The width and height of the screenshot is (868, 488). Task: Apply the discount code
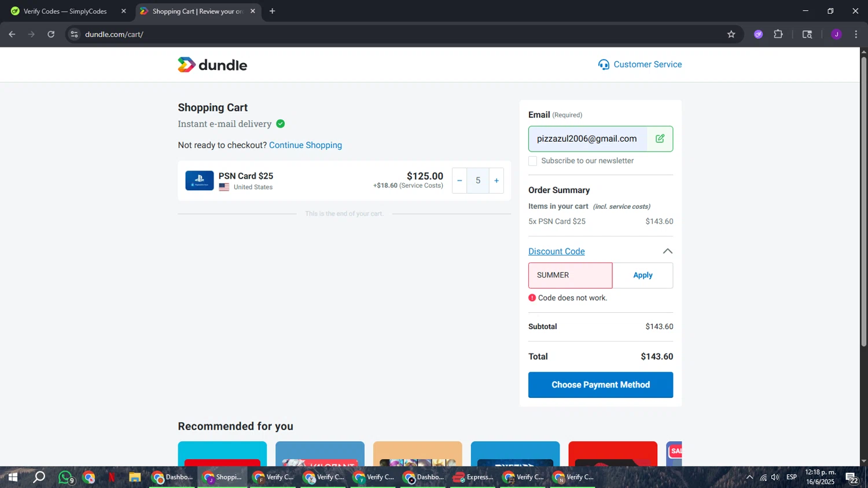642,275
